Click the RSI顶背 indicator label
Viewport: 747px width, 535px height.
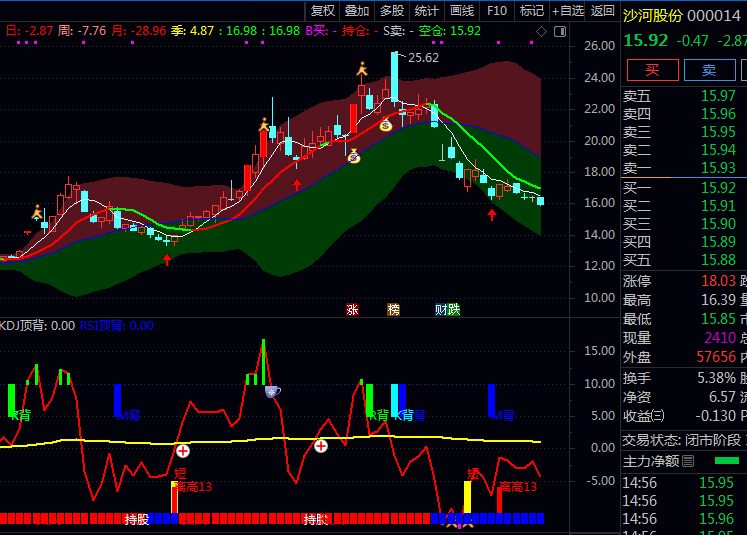[116, 326]
